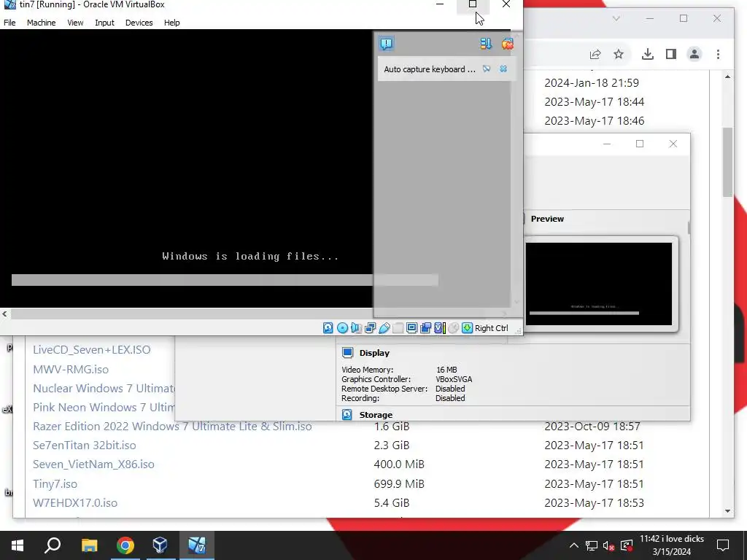Open the Chrome downloads icon

648,54
